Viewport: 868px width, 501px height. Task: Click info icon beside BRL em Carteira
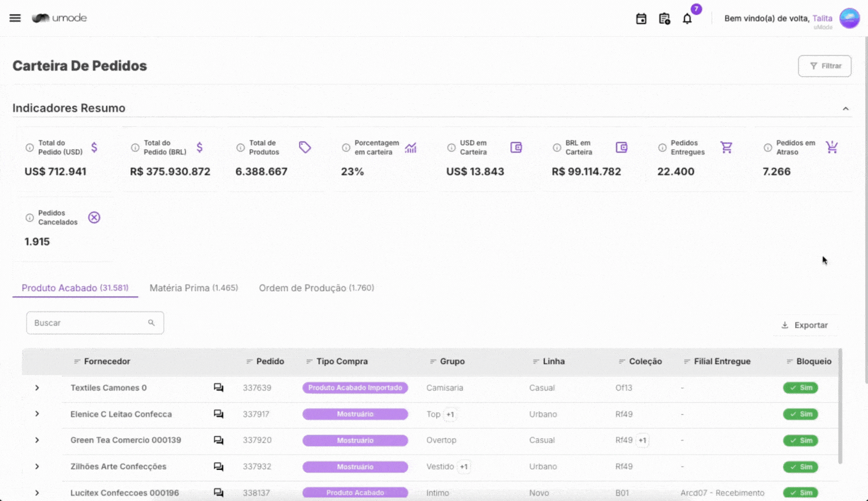(557, 148)
